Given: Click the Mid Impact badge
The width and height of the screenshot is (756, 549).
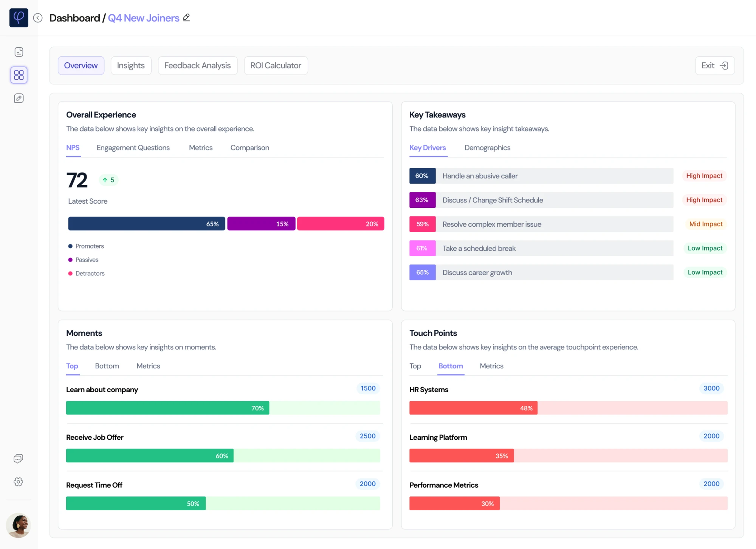Looking at the screenshot, I should pyautogui.click(x=706, y=224).
